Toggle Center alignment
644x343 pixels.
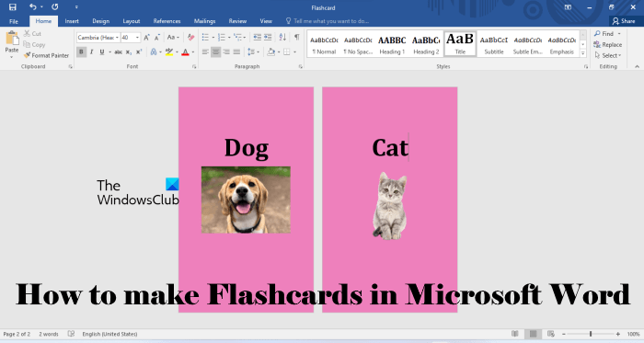tap(215, 52)
